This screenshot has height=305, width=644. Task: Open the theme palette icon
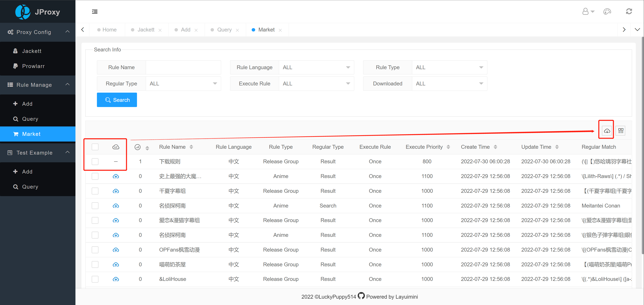607,12
